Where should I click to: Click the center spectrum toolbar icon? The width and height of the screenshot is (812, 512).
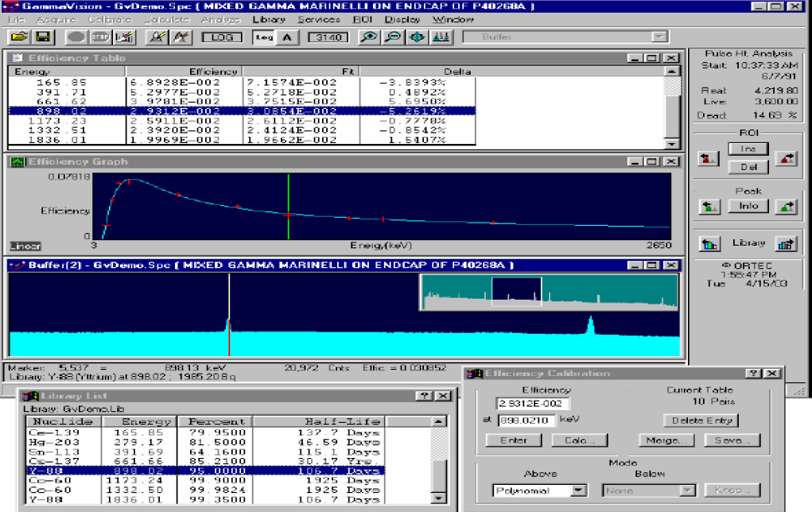[x=418, y=37]
